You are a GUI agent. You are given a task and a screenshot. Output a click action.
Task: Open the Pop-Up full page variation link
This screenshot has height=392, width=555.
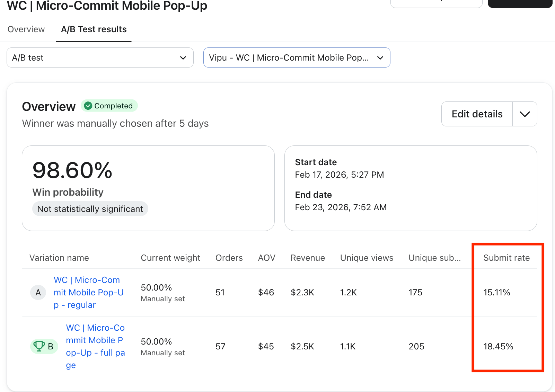click(95, 346)
